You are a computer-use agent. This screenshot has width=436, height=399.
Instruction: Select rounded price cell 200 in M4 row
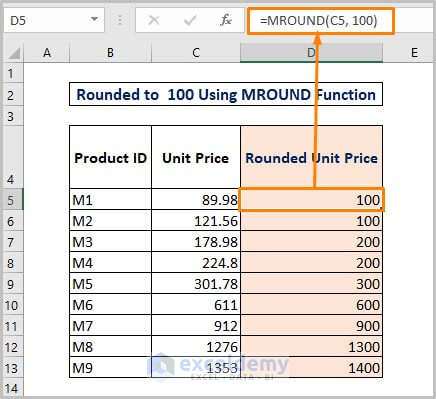pyautogui.click(x=311, y=262)
